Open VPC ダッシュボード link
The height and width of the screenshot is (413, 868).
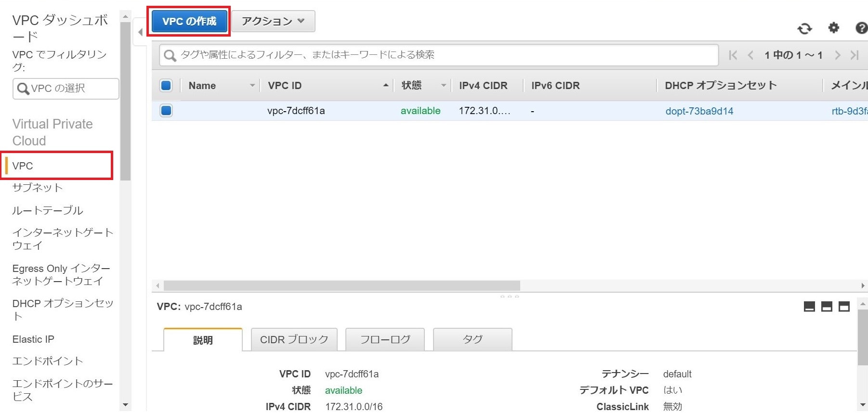point(60,28)
